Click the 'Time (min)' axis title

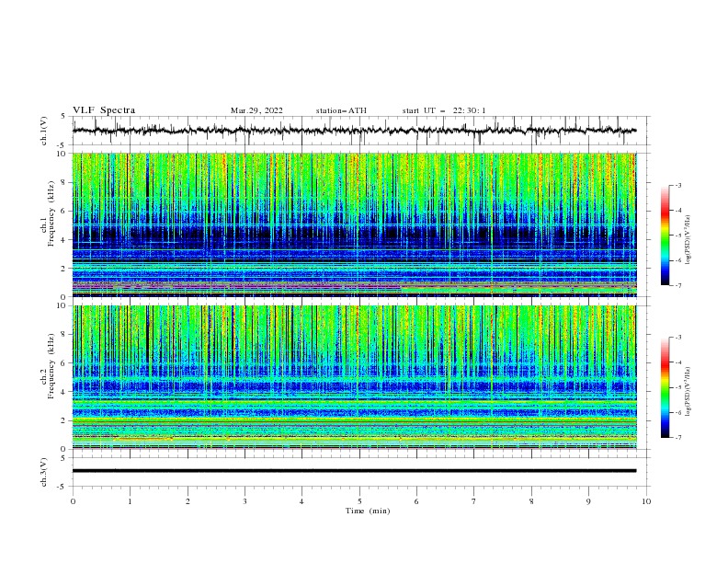(x=368, y=511)
